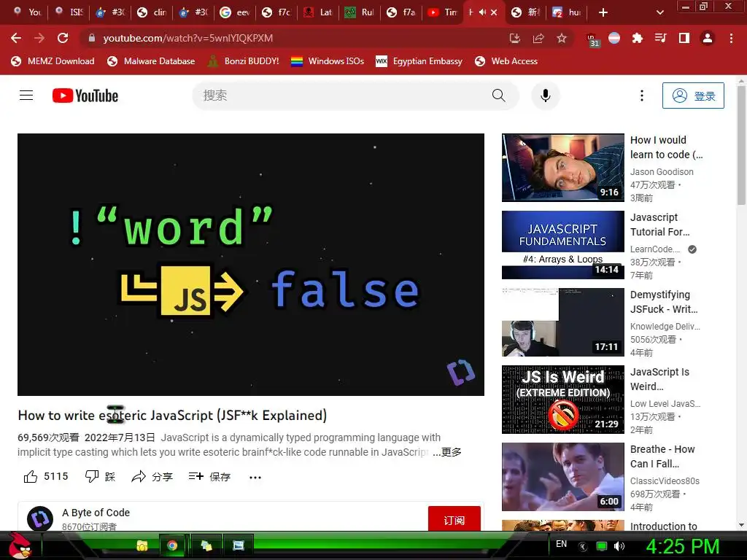The height and width of the screenshot is (560, 747).
Task: Click the striped round extension icon
Action: coord(614,38)
